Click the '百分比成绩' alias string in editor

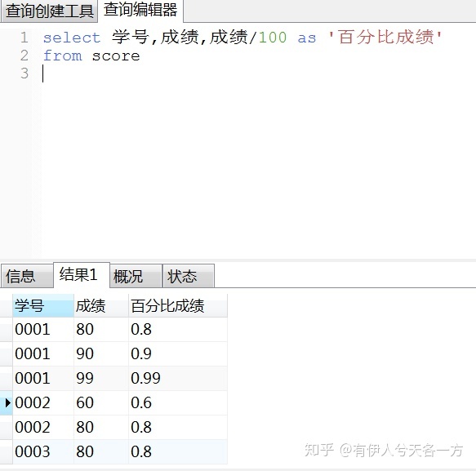pos(385,38)
